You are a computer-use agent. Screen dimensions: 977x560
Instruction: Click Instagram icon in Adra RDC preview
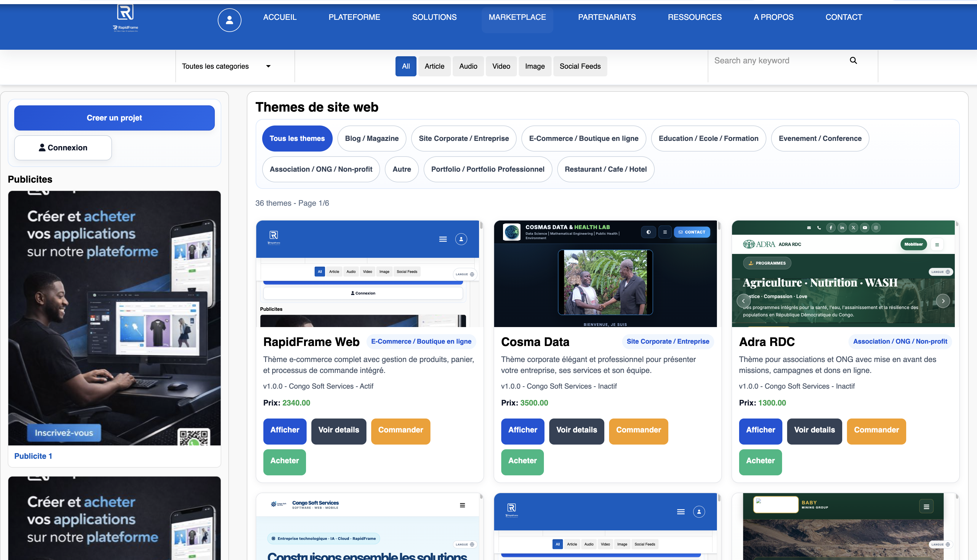[876, 228]
